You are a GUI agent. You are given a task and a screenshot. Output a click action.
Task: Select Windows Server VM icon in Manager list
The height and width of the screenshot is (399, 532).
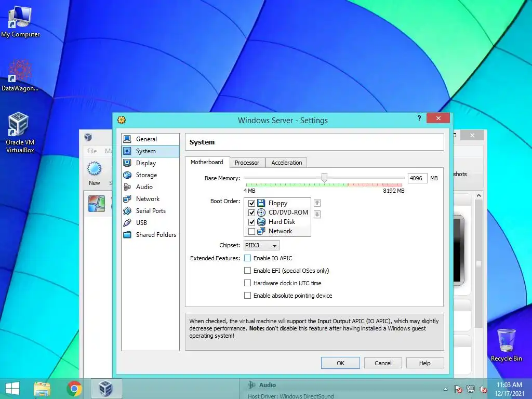tap(97, 204)
